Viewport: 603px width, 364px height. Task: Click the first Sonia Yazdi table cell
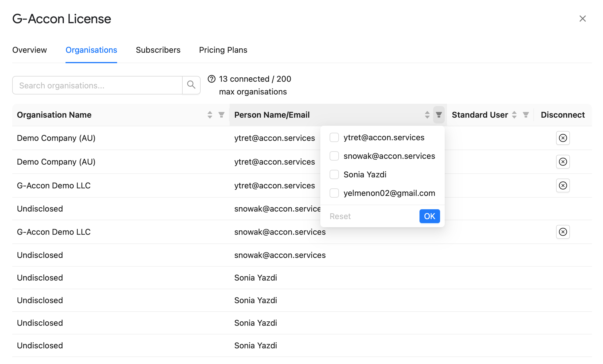pyautogui.click(x=255, y=278)
